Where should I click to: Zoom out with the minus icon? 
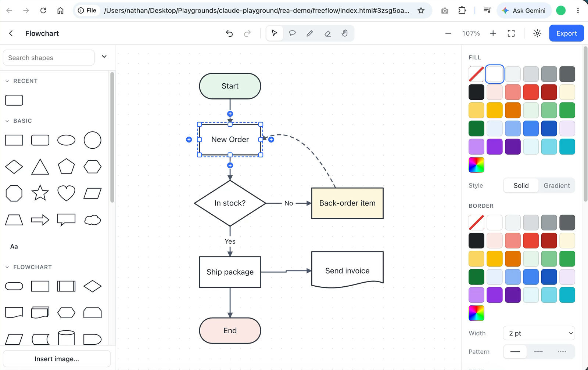[448, 33]
